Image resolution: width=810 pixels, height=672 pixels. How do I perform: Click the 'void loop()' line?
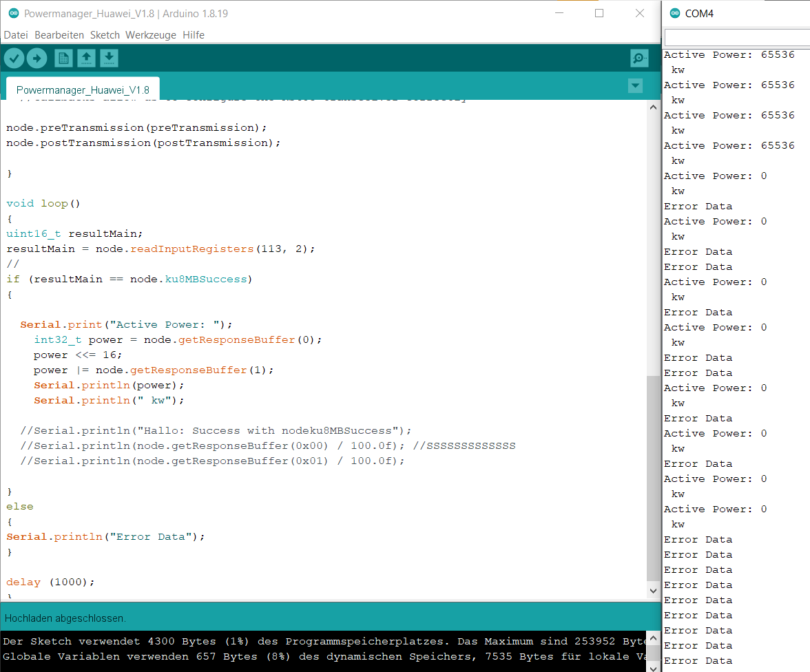pyautogui.click(x=43, y=204)
